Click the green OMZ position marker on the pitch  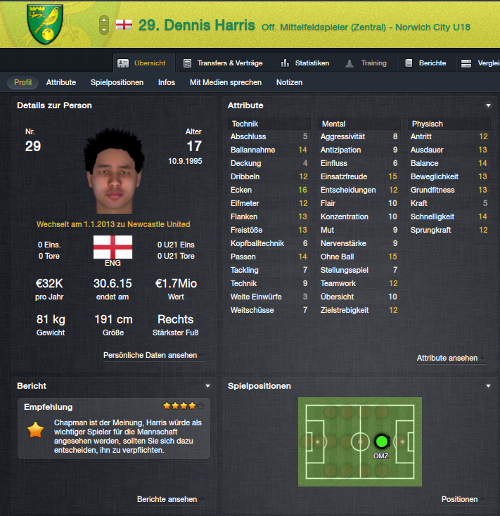coord(382,441)
